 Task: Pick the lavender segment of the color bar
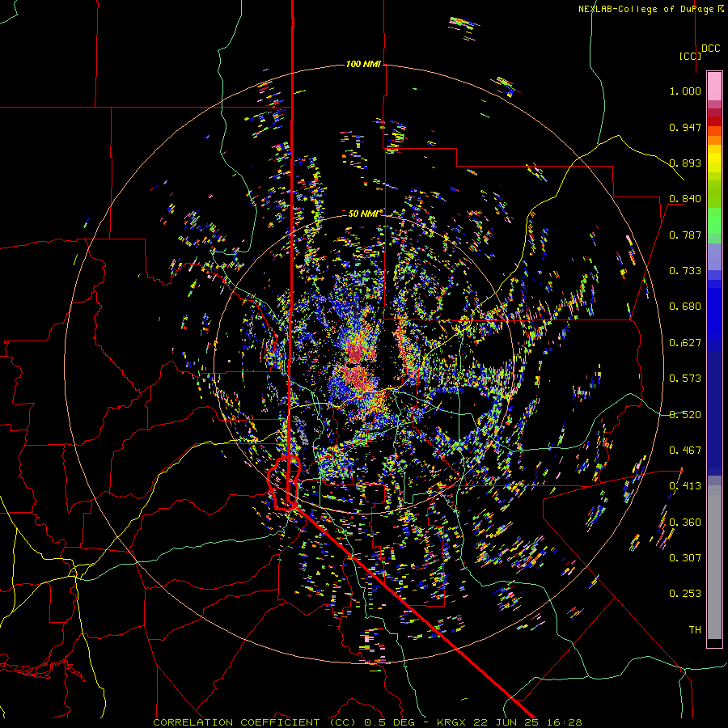point(714,256)
